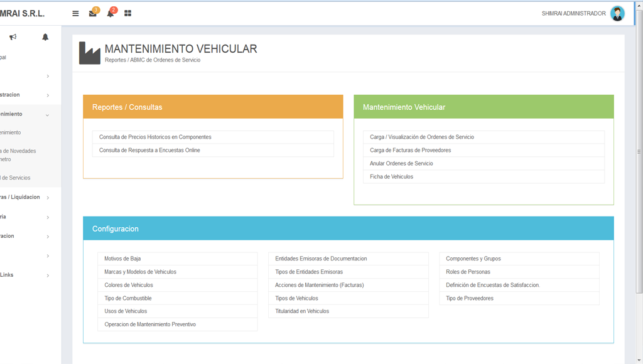Expand the sidebar item ending in 'ria'
Viewport: 643px width, 364px height.
click(x=24, y=217)
